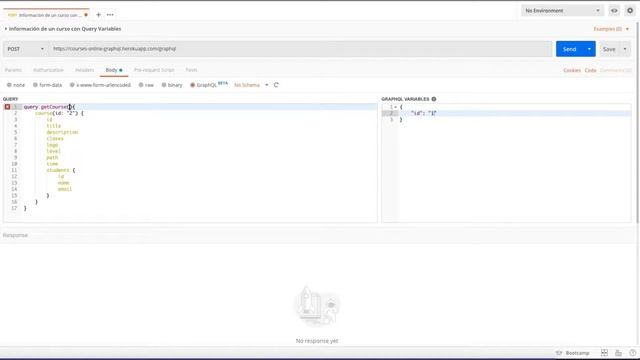Select the binary body type

172,85
